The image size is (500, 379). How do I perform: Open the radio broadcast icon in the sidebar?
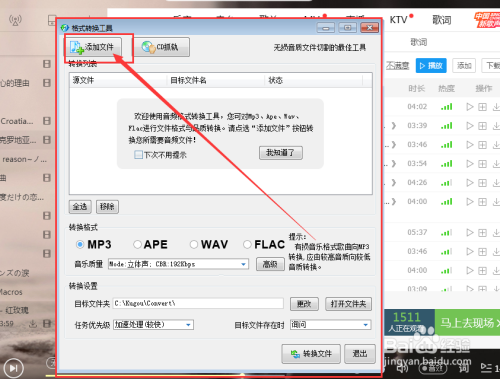tap(15, 20)
